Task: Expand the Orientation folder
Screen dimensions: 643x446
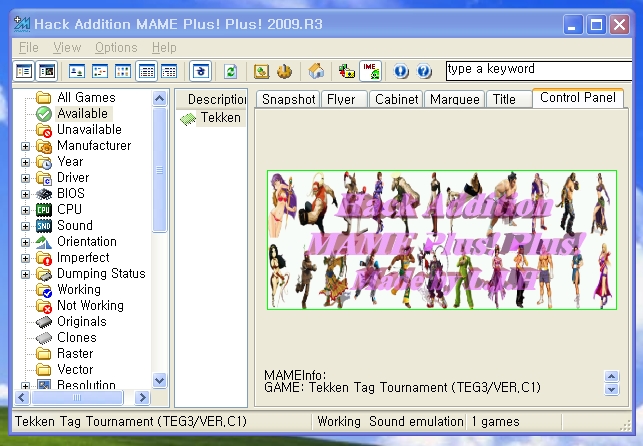Action: tap(25, 242)
